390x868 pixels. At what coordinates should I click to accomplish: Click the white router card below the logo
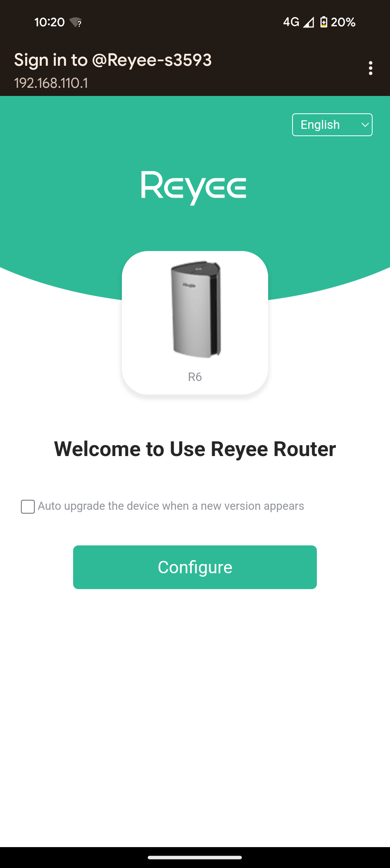[195, 323]
